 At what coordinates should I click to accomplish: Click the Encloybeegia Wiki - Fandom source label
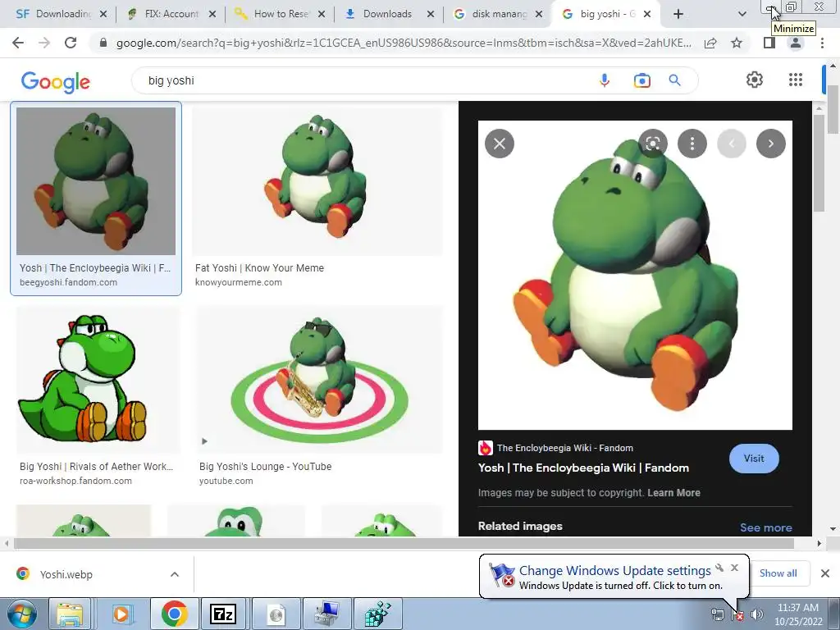click(x=564, y=448)
